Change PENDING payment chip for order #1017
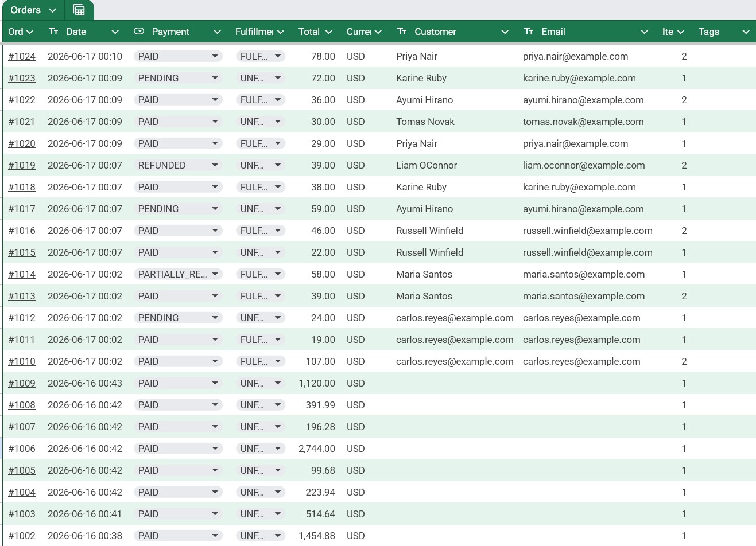This screenshot has width=756, height=546. [x=178, y=209]
